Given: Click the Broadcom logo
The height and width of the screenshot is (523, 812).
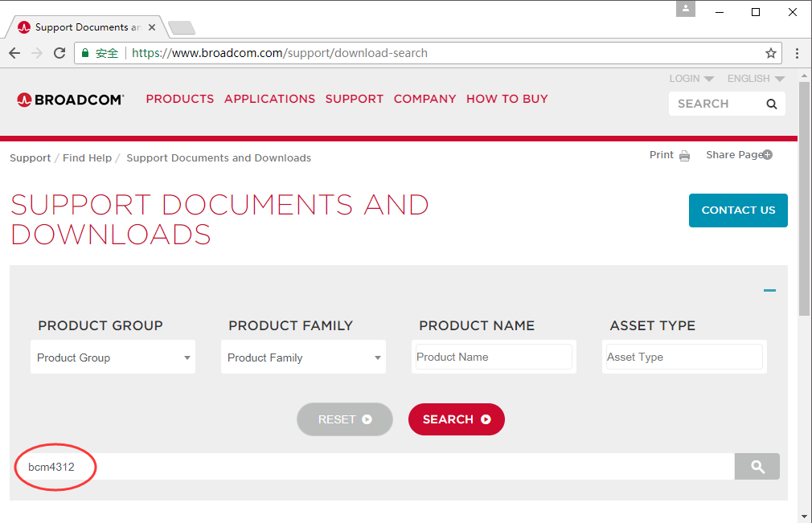Looking at the screenshot, I should [71, 100].
